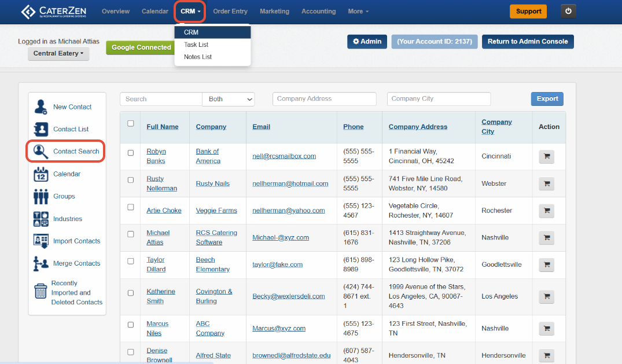Viewport: 622px width, 364px height.
Task: Sort table by Email column header
Action: [x=261, y=127]
